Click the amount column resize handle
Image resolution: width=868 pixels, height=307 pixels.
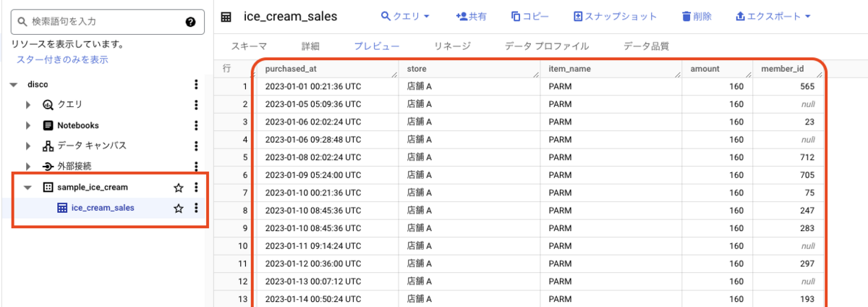[x=749, y=75]
